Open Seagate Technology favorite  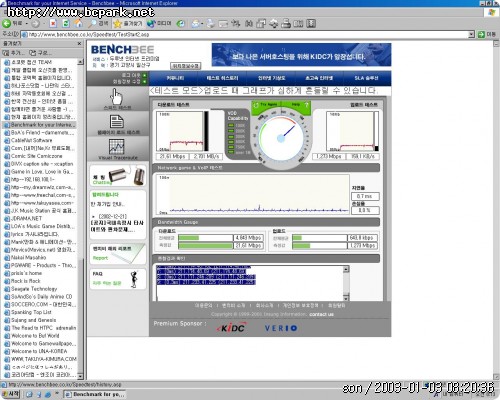(x=30, y=289)
